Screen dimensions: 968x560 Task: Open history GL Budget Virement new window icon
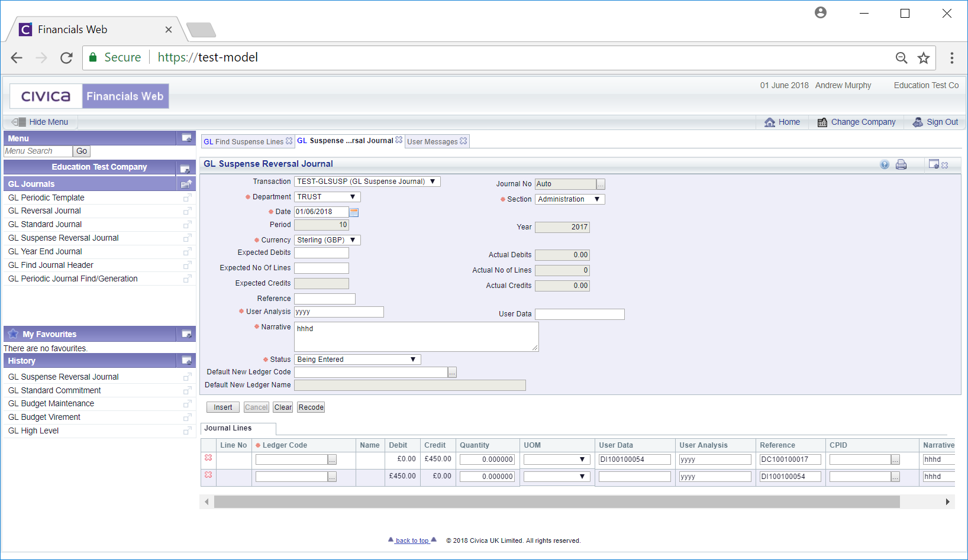(187, 417)
